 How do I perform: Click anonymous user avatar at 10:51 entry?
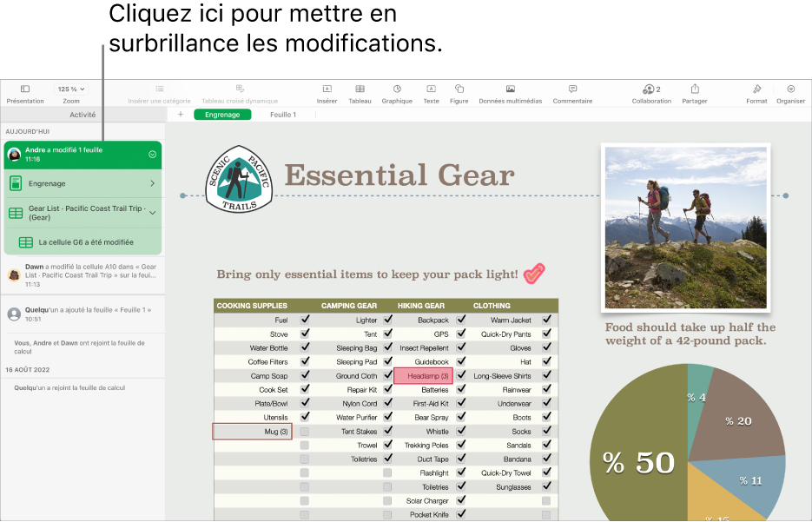(14, 314)
